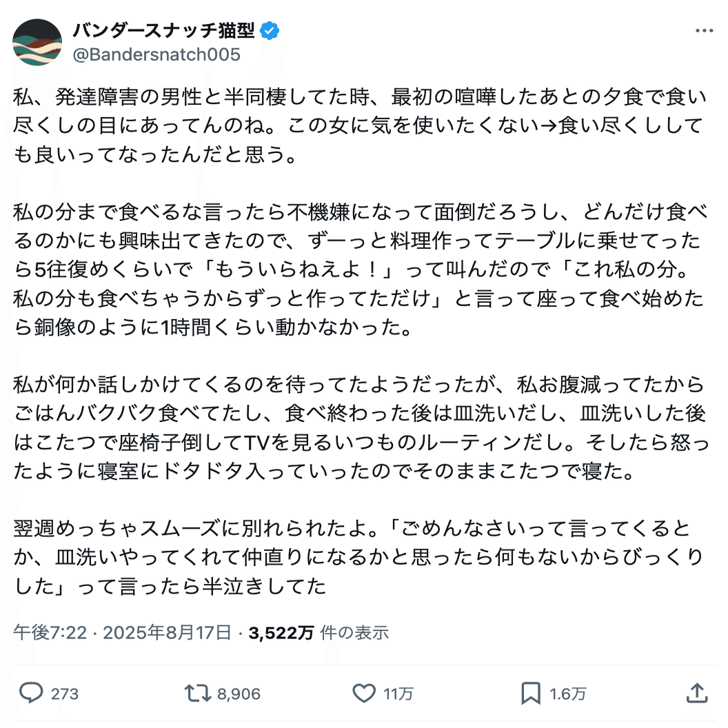
Task: Open the profile avatar image
Action: [39, 43]
